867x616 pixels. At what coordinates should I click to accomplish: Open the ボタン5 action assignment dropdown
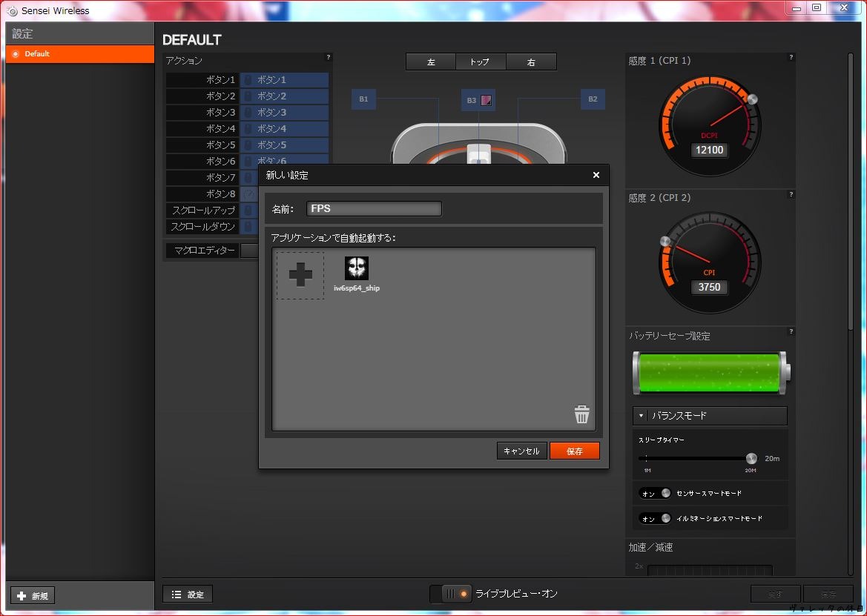pyautogui.click(x=284, y=145)
